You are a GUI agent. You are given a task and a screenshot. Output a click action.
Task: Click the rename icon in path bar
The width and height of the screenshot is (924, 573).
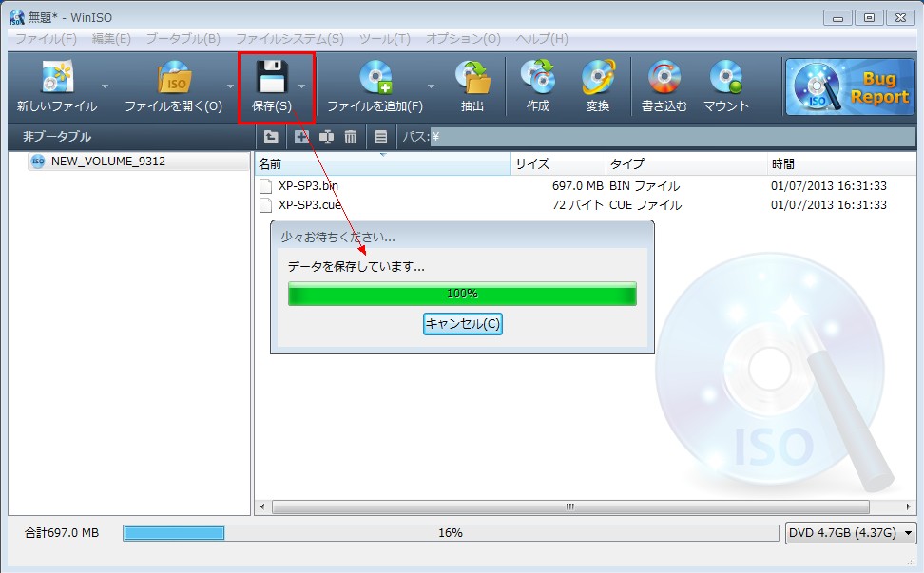tap(326, 137)
